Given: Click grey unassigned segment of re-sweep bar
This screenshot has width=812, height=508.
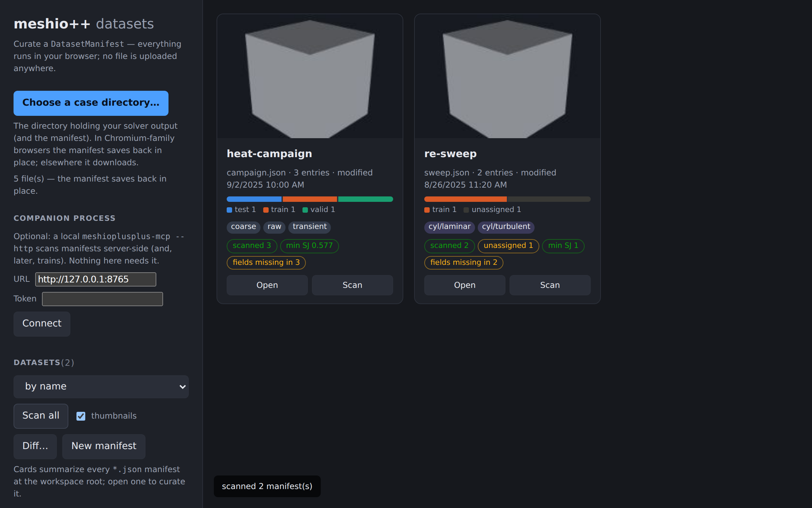Looking at the screenshot, I should pos(549,199).
